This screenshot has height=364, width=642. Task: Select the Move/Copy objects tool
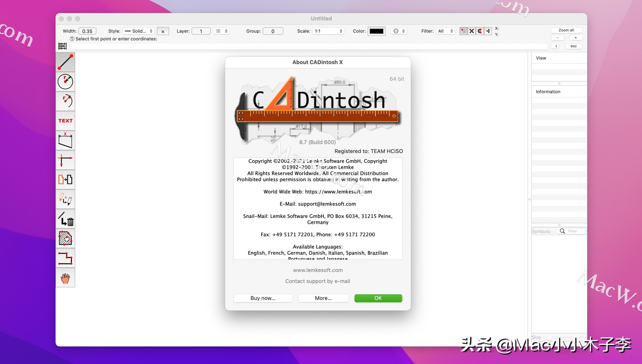65,179
